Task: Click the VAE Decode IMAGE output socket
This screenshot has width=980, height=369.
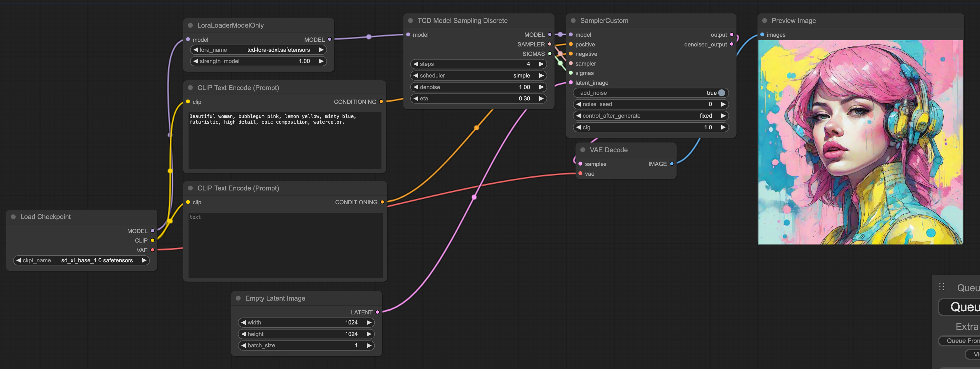Action: click(672, 164)
